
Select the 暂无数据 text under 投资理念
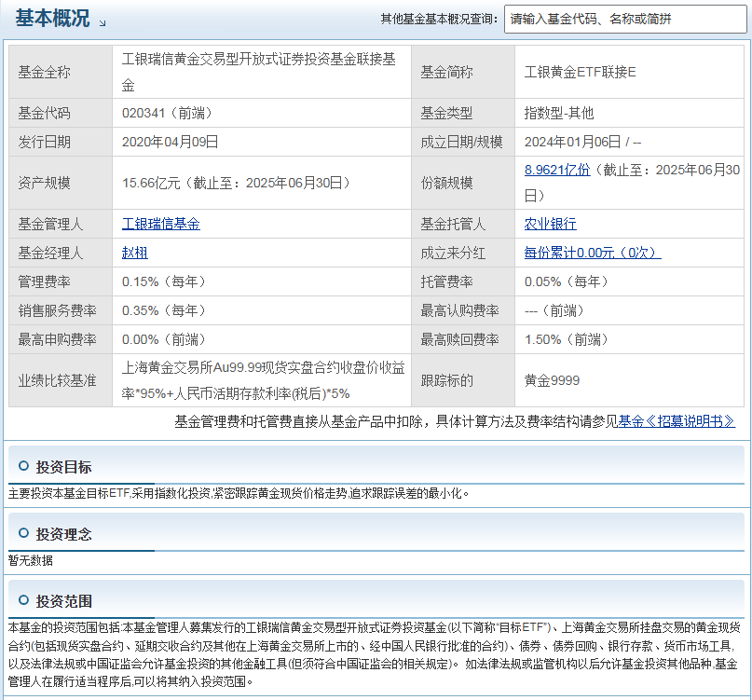pyautogui.click(x=30, y=560)
